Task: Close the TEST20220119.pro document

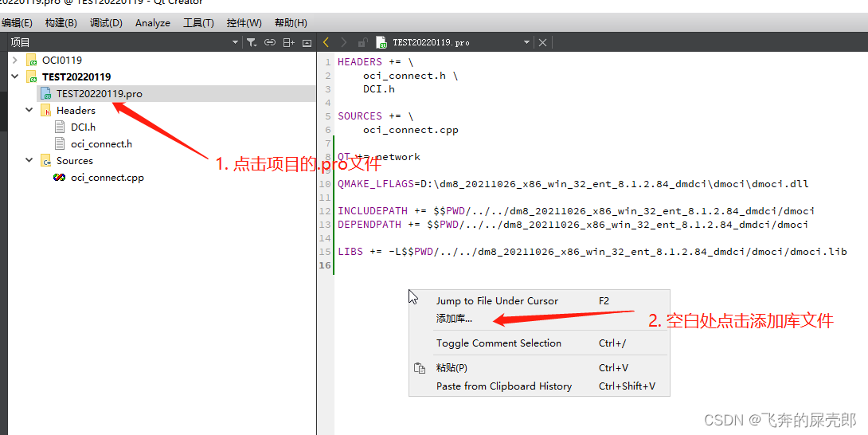Action: [x=542, y=42]
